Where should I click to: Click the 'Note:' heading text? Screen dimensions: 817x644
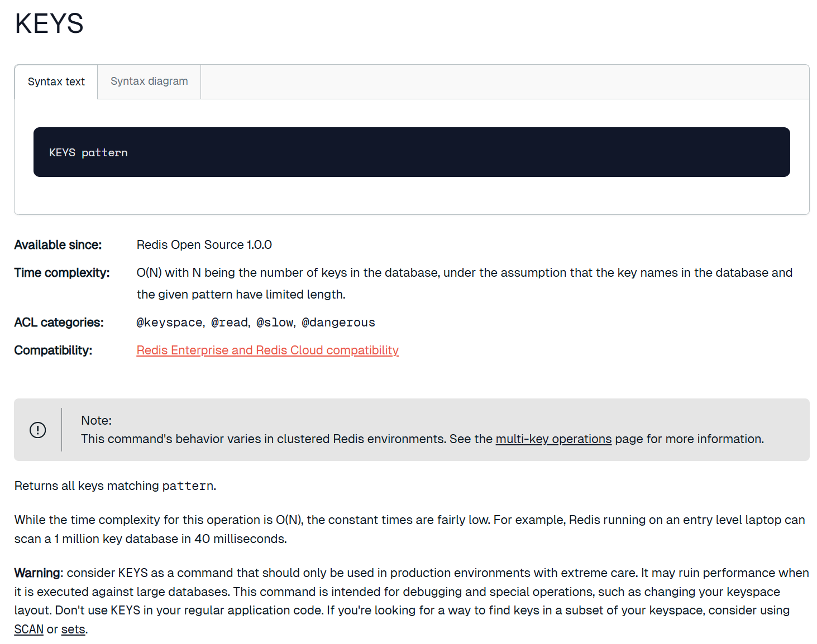click(97, 420)
